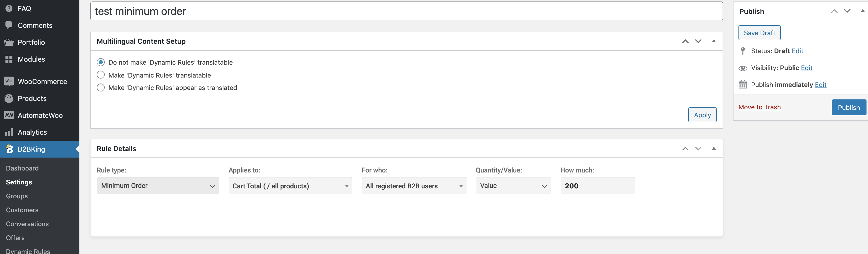Click the blue Publish button
Image resolution: width=868 pixels, height=254 pixels.
[x=848, y=107]
